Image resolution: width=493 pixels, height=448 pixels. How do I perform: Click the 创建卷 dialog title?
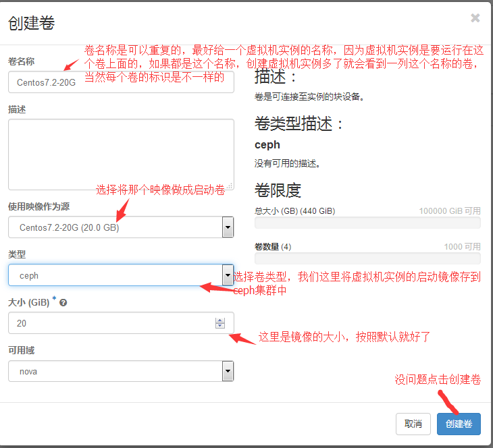31,24
